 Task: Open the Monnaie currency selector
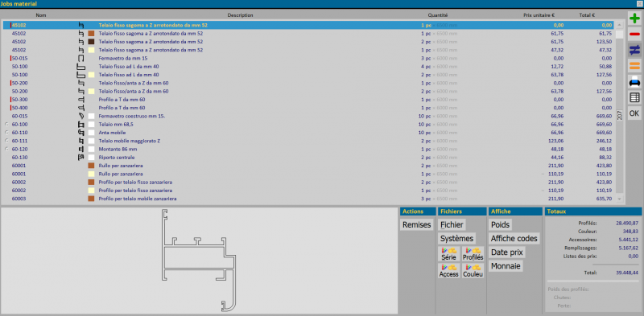506,266
